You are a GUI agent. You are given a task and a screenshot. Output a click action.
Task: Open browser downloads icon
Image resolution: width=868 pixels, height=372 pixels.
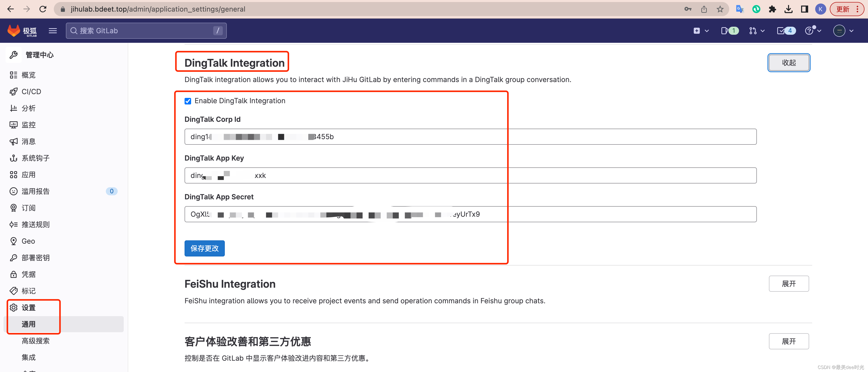pos(789,9)
